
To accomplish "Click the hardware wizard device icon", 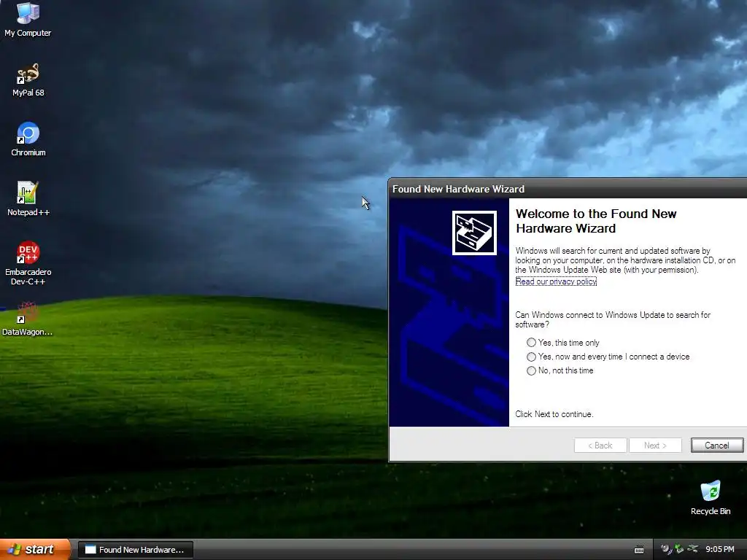I will tap(474, 233).
